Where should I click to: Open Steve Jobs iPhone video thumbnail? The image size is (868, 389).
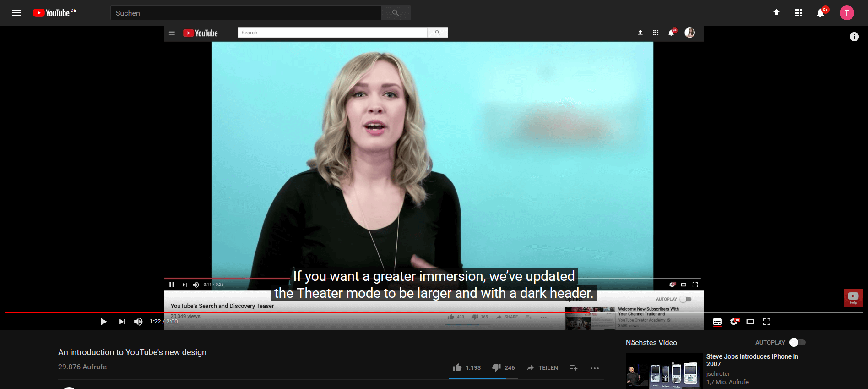(664, 371)
